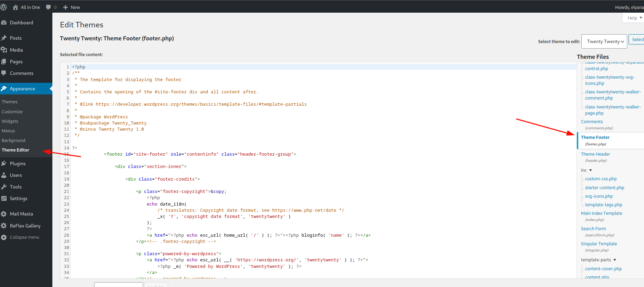The image size is (644, 287).
Task: Open template-tags.php file
Action: (604, 205)
